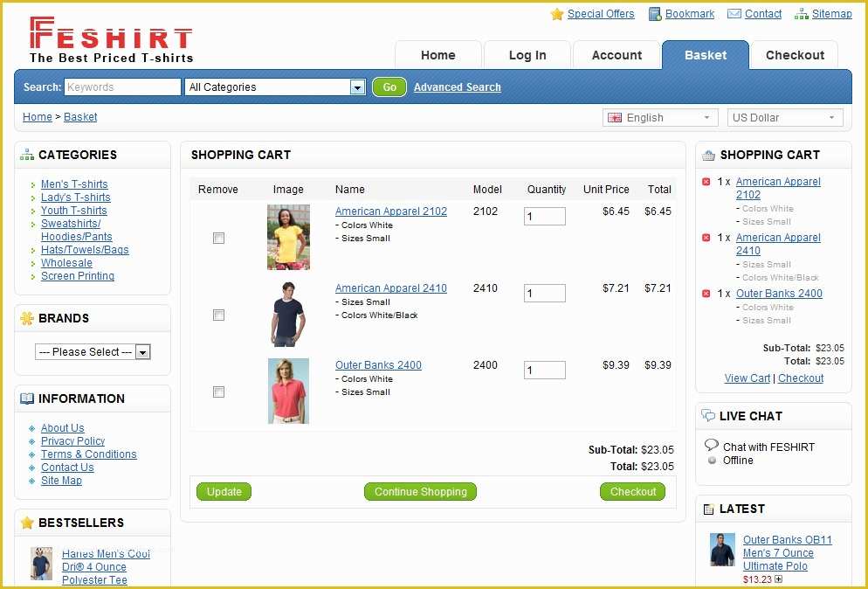The image size is (868, 589).
Task: Click the basket icon beside sidebar Shopping Cart heading
Action: tap(708, 156)
